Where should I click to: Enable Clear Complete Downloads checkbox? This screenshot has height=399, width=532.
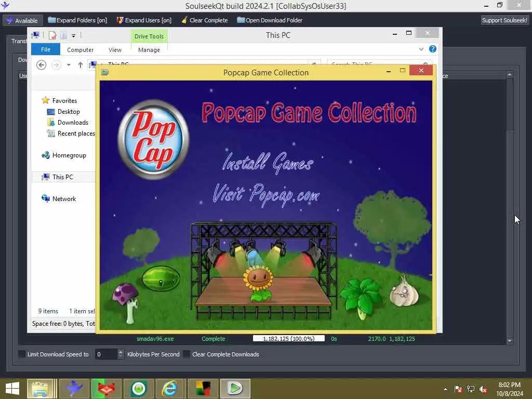[187, 354]
